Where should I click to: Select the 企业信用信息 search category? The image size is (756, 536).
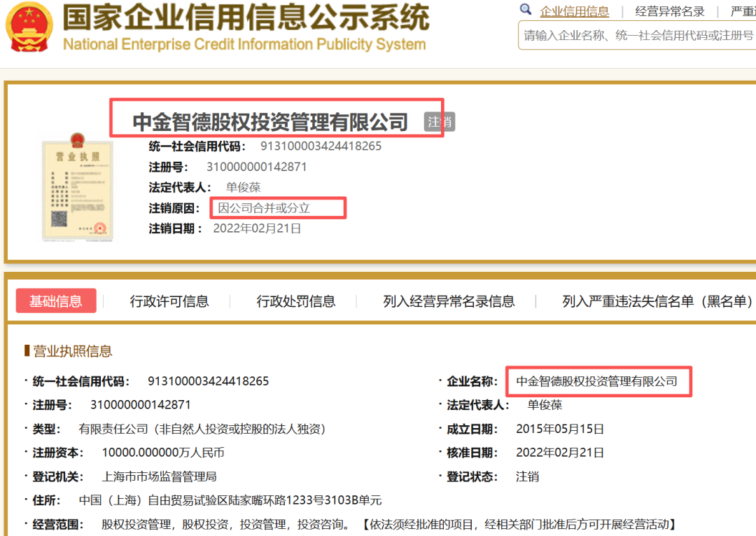[x=574, y=11]
